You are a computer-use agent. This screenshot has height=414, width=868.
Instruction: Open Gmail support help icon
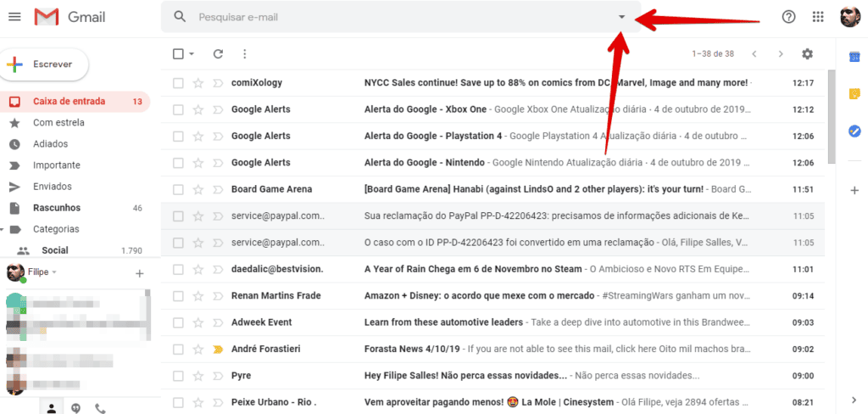(x=788, y=17)
